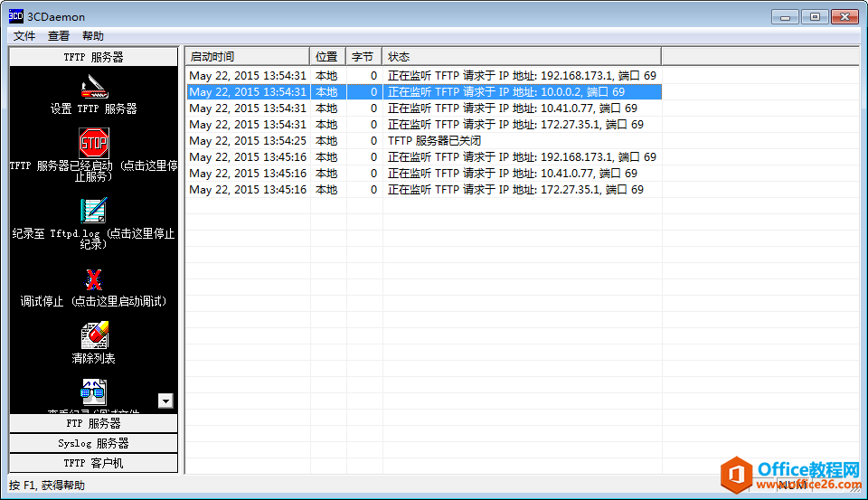Open the 文件 menu
The image size is (868, 500).
pyautogui.click(x=24, y=36)
